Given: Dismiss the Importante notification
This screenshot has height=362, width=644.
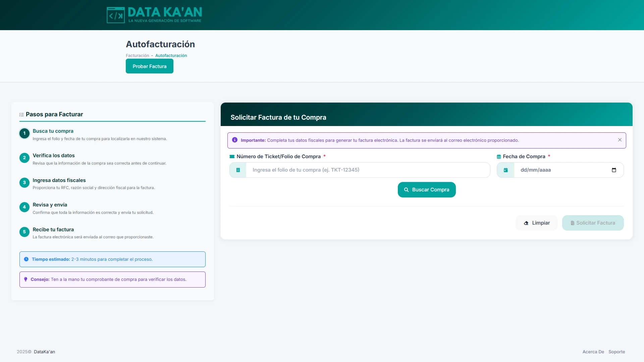Looking at the screenshot, I should (620, 140).
